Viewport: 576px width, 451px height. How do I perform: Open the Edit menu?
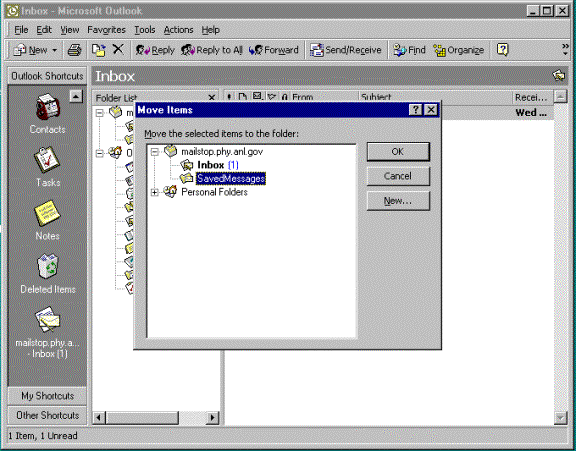pos(44,30)
